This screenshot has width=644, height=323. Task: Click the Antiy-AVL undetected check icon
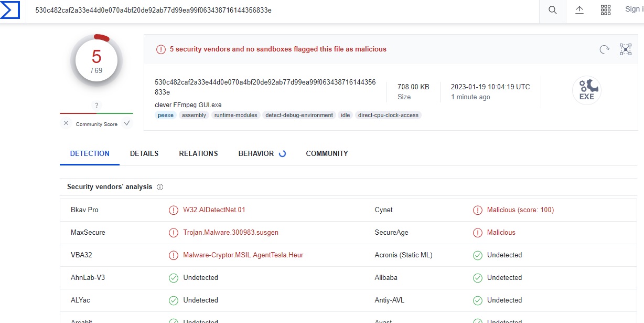tap(478, 300)
